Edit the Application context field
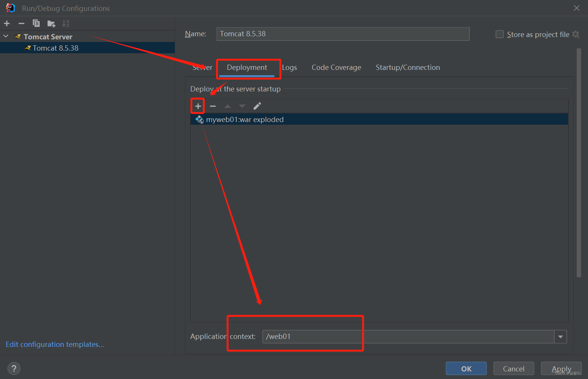This screenshot has width=588, height=379. click(x=408, y=336)
